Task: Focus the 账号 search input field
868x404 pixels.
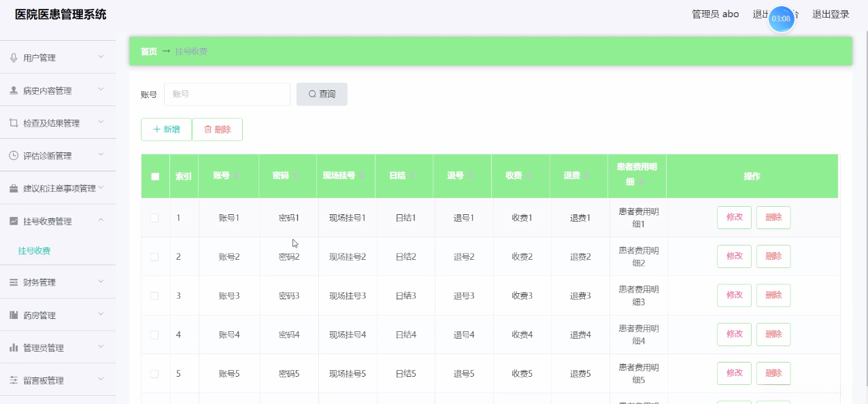Action: pos(227,95)
